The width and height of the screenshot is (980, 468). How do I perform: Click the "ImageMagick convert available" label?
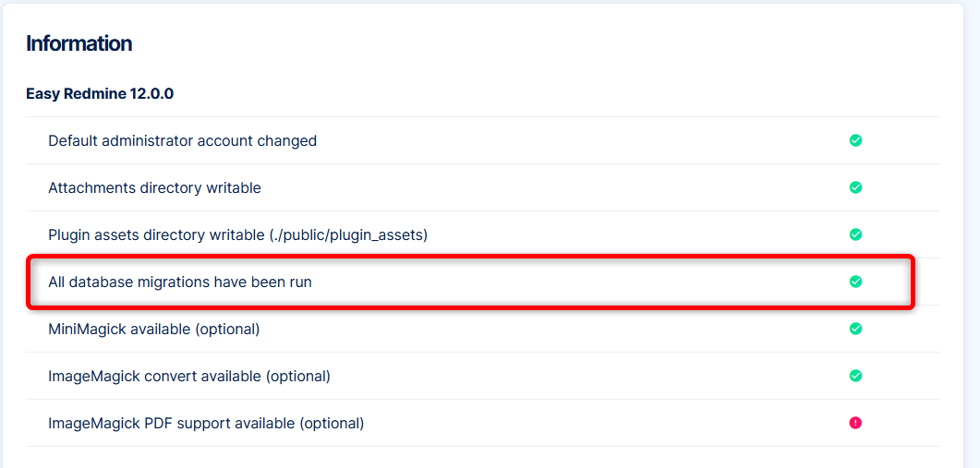[x=153, y=377]
